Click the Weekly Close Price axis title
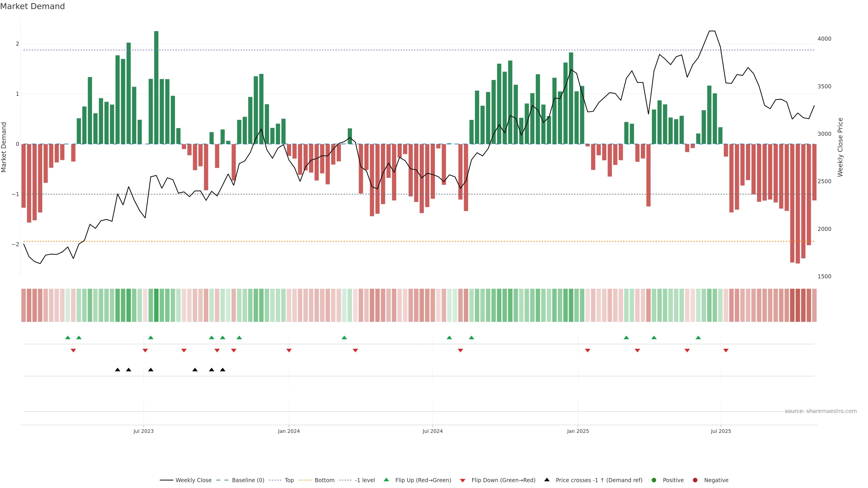Viewport: 868px width, 488px height. tap(840, 147)
